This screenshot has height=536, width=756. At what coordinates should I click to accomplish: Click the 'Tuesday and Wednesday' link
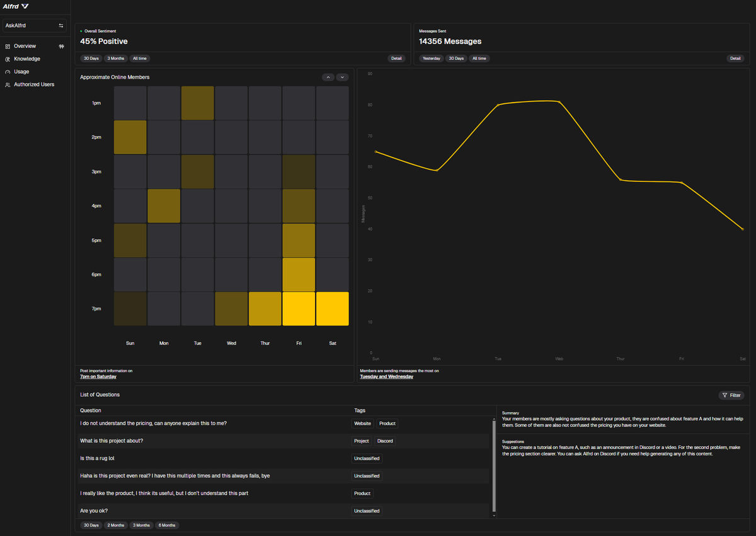click(386, 377)
